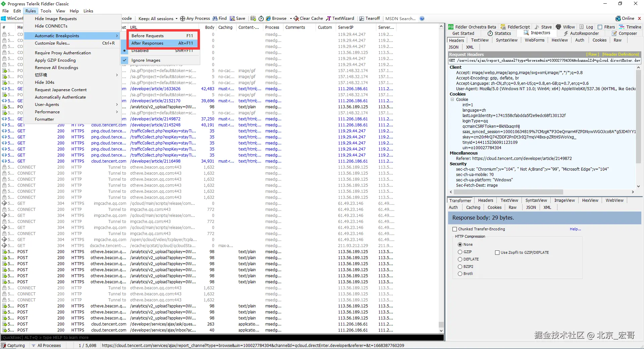Choose Before Requests breakpoint option
This screenshot has width=644, height=349.
[162, 36]
